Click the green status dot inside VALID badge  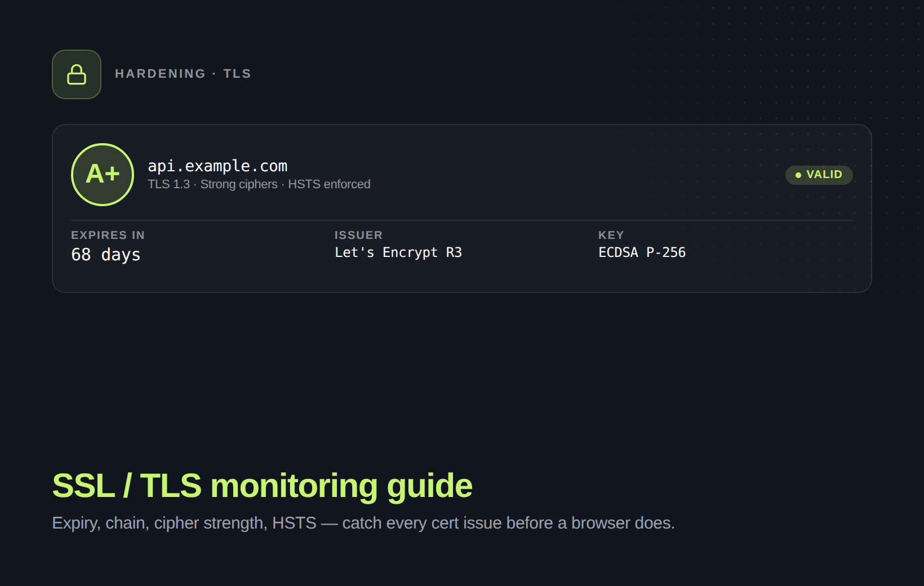[797, 175]
